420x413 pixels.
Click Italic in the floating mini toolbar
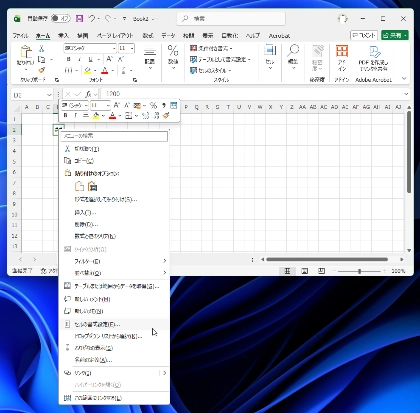[x=76, y=115]
